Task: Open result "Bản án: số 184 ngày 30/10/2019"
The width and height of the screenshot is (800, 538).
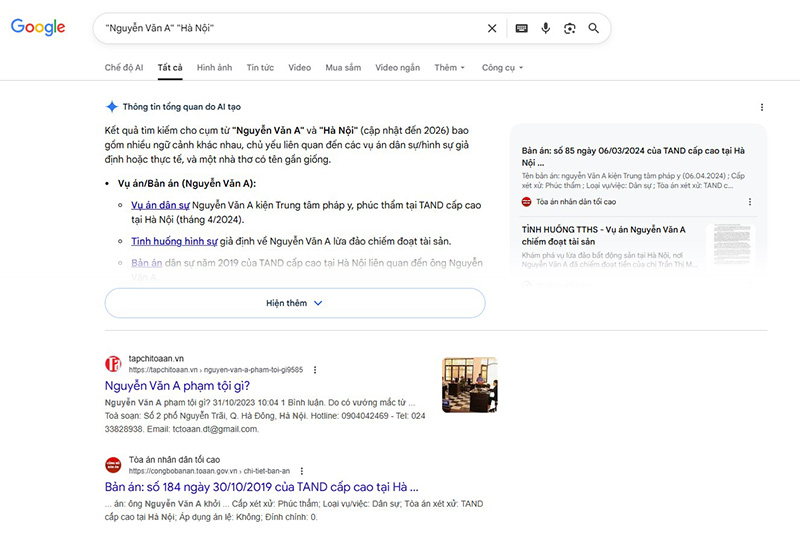Action: coord(261,487)
